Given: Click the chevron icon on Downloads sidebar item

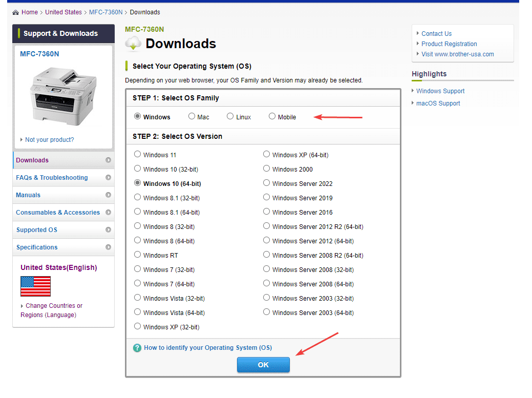Looking at the screenshot, I should (x=108, y=160).
